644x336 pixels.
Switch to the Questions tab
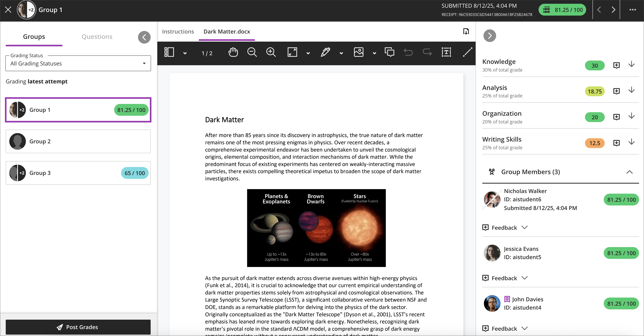coord(97,37)
